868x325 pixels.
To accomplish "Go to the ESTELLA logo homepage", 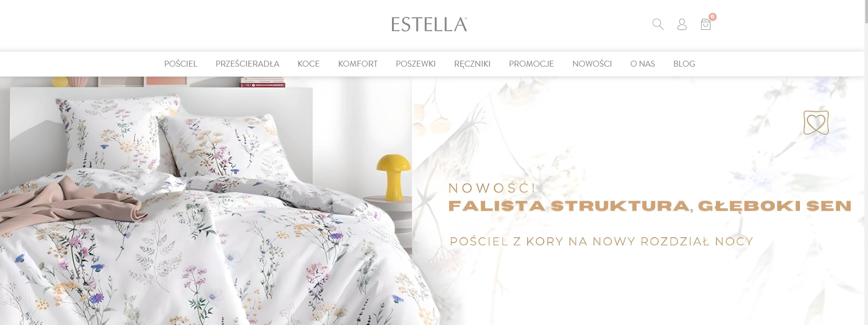I will [x=429, y=24].
